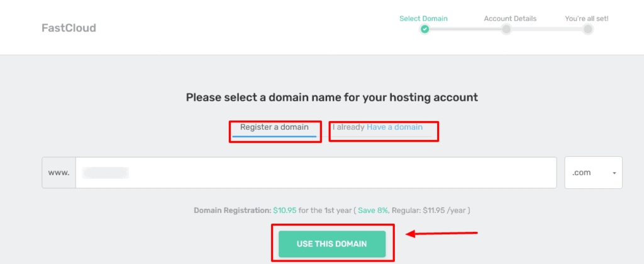
Task: Click the You're all set! step label
Action: coord(587,18)
